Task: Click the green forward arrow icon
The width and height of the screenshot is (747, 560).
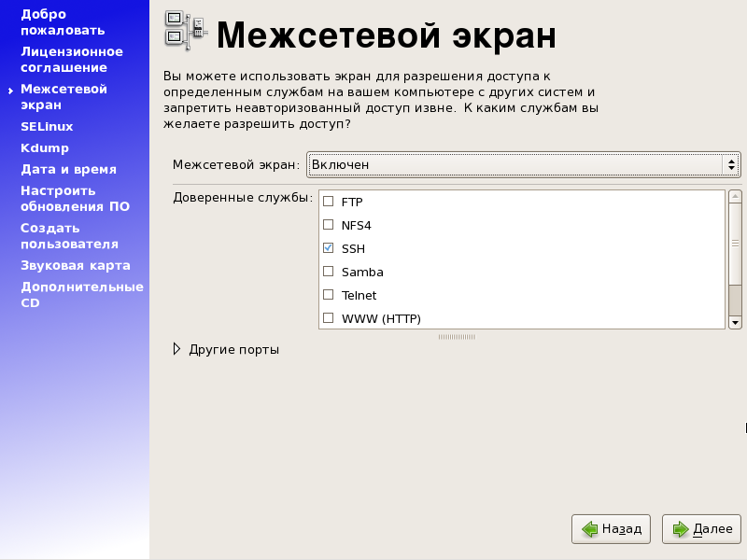Action: [680, 529]
